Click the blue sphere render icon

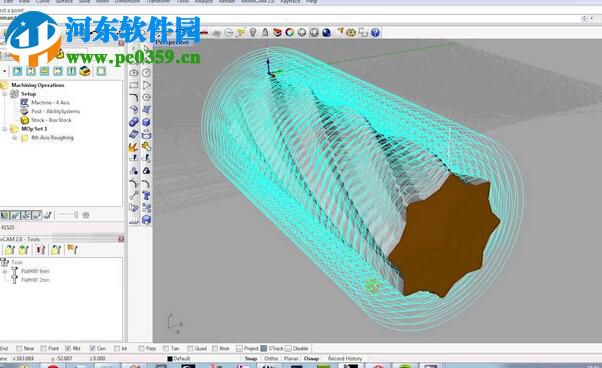pos(326,33)
